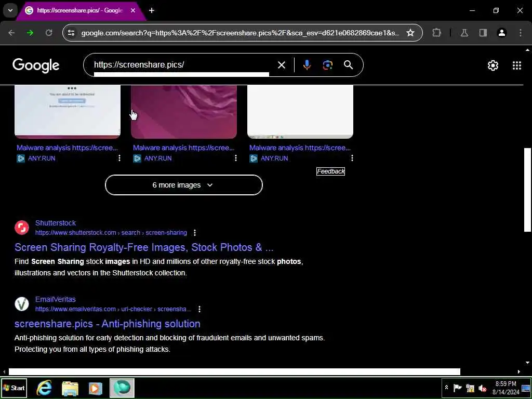
Task: Open third Malware analysis link
Action: tap(300, 148)
